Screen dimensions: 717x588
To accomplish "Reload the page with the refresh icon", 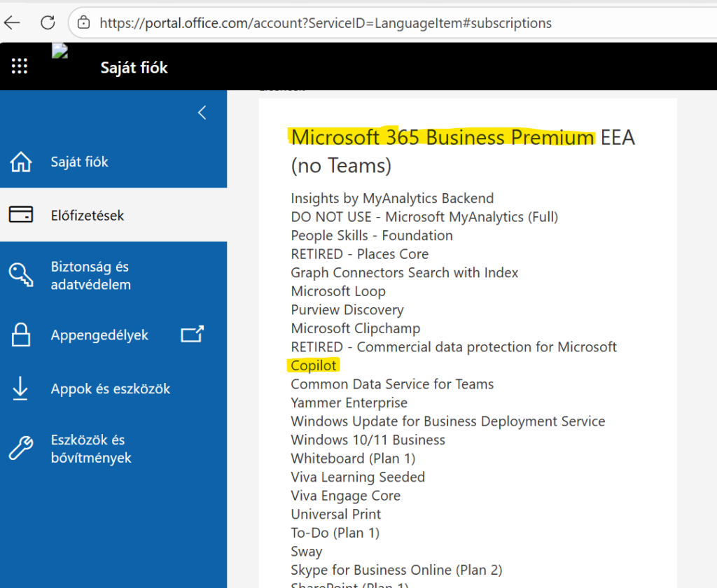I will click(x=48, y=22).
